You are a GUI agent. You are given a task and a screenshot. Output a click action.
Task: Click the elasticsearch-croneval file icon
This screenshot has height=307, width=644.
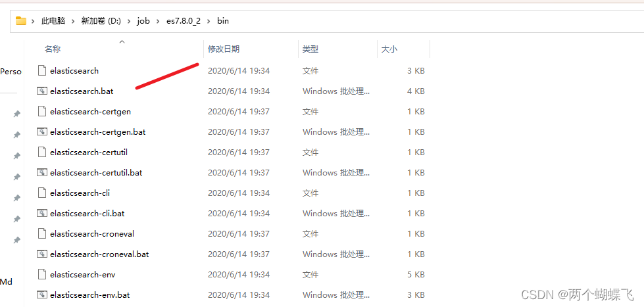pos(41,233)
